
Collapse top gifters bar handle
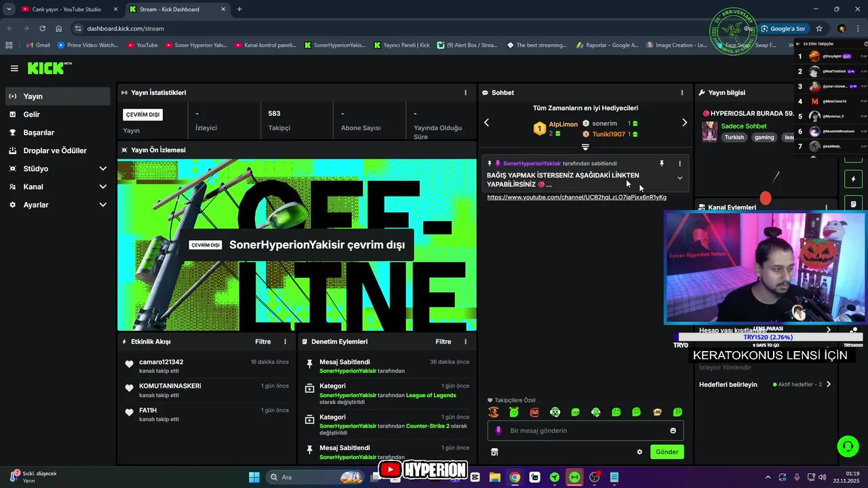(x=585, y=147)
